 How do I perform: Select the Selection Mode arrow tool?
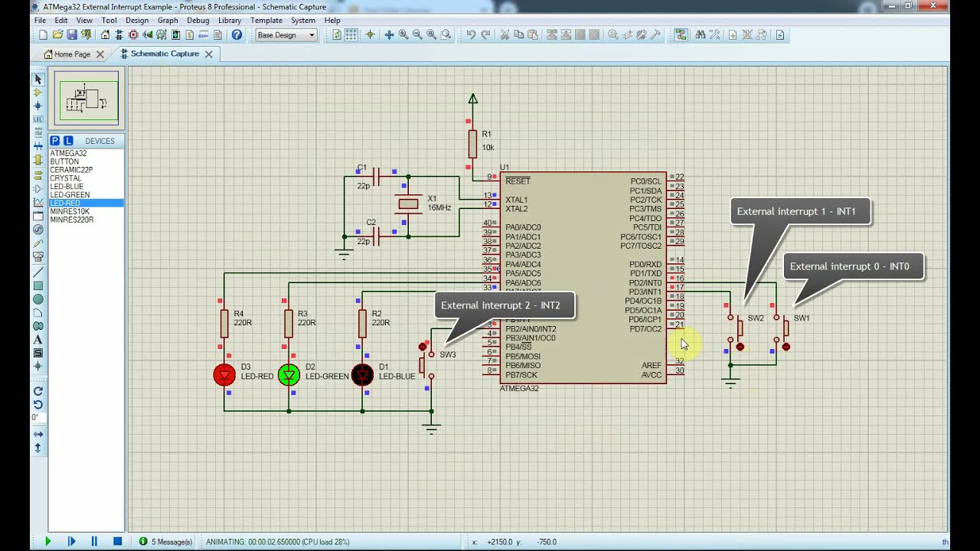[x=38, y=80]
